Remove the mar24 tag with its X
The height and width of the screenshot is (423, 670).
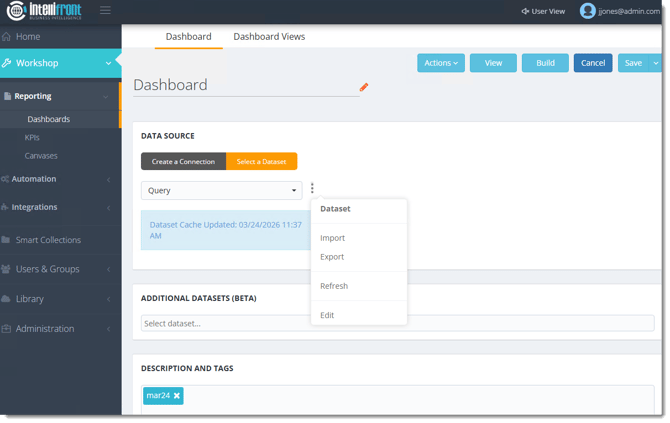pyautogui.click(x=177, y=396)
